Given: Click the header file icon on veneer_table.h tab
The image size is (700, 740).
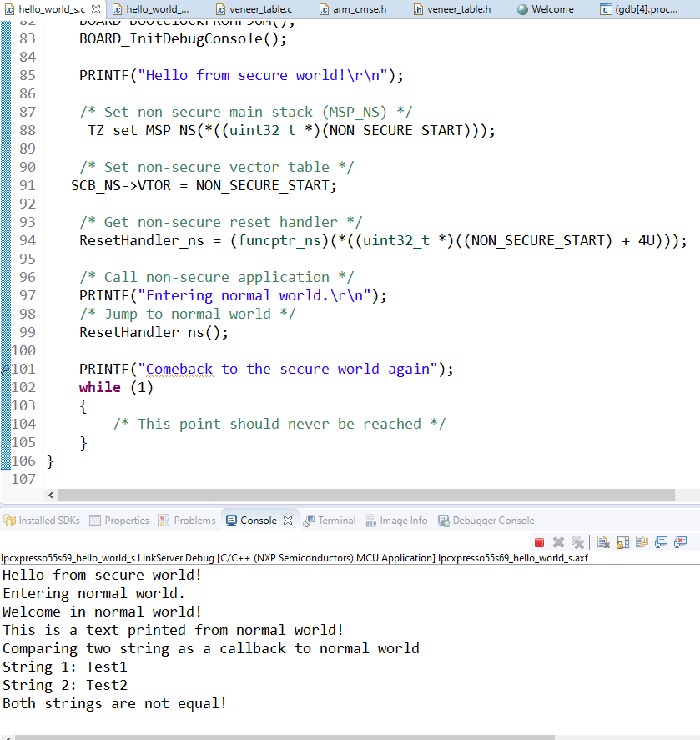Looking at the screenshot, I should (418, 9).
